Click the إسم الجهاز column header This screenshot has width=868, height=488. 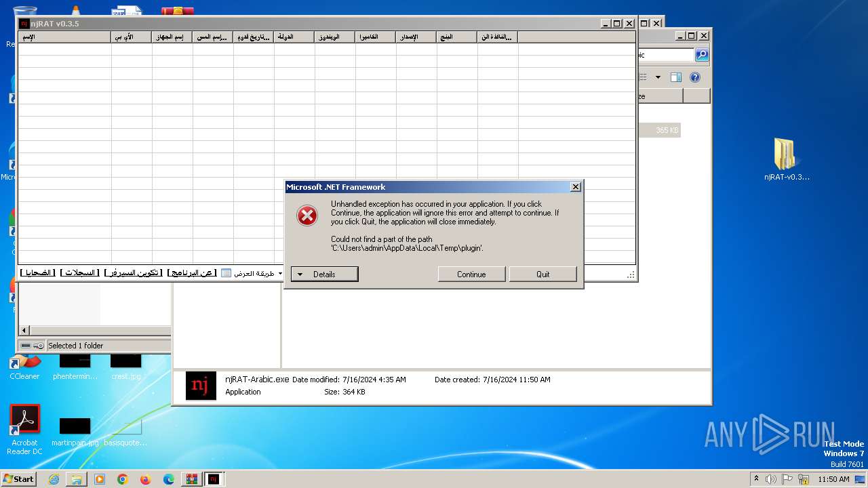point(172,37)
